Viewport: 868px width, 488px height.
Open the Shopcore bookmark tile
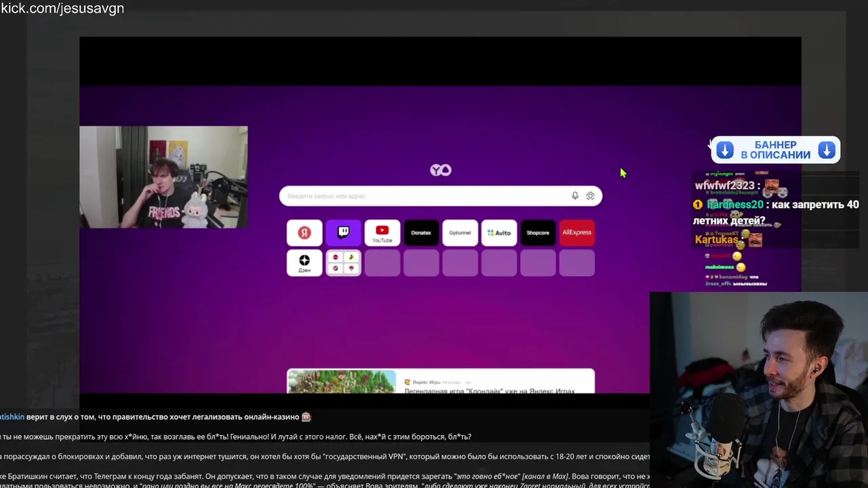tap(538, 232)
